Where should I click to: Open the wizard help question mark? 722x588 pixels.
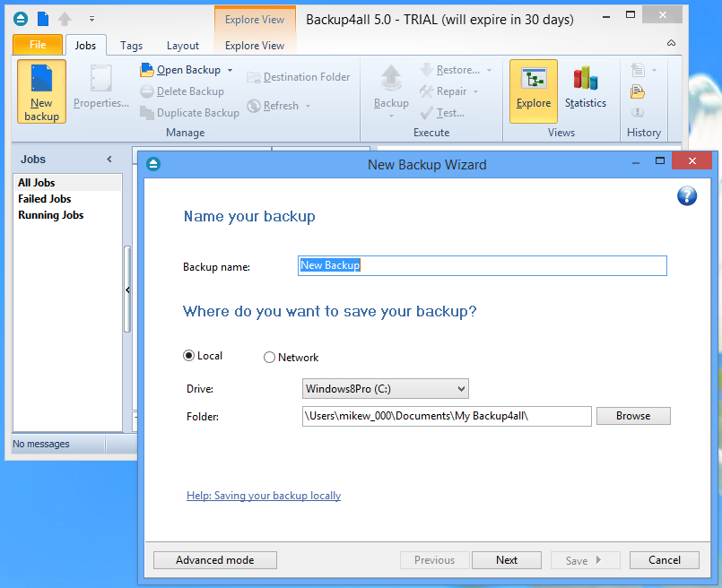[686, 196]
